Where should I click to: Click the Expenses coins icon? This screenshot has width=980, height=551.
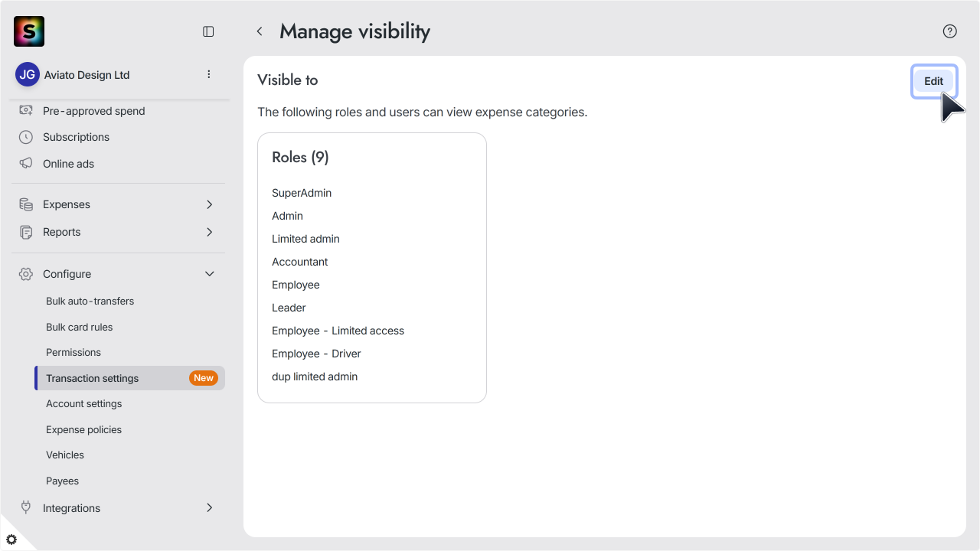[x=26, y=204]
